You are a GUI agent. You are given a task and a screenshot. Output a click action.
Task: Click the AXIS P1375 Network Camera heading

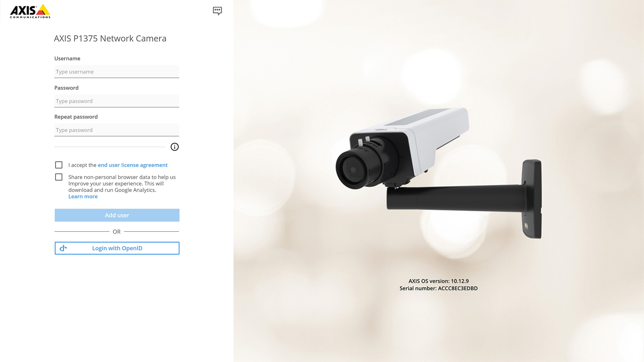[x=110, y=39]
